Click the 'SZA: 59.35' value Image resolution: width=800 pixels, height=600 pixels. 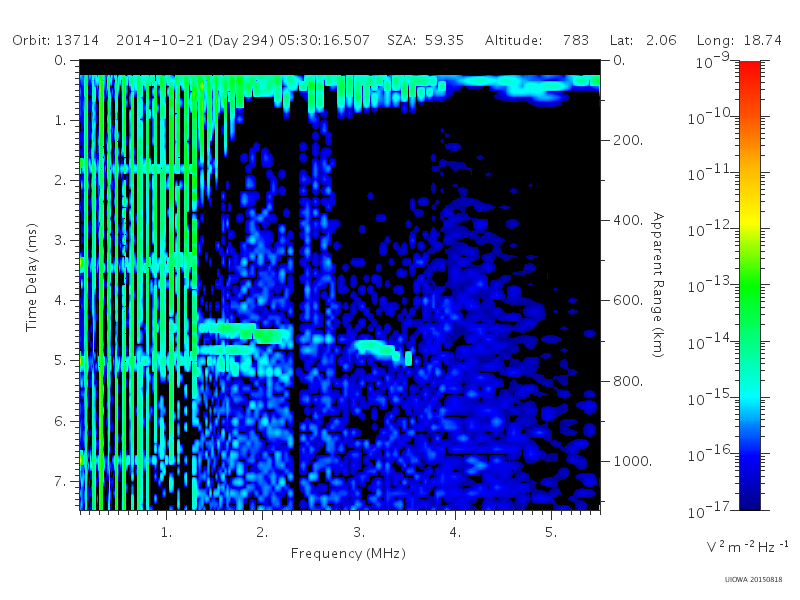point(426,40)
